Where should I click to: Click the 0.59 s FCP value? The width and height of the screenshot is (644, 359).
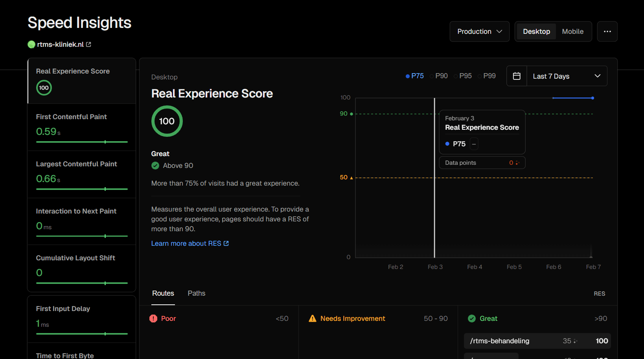48,132
